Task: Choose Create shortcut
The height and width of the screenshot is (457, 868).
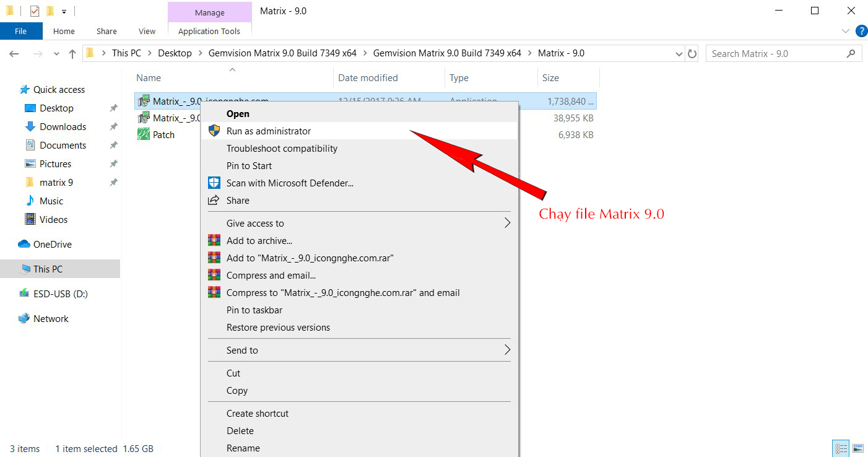Action: click(x=359, y=414)
